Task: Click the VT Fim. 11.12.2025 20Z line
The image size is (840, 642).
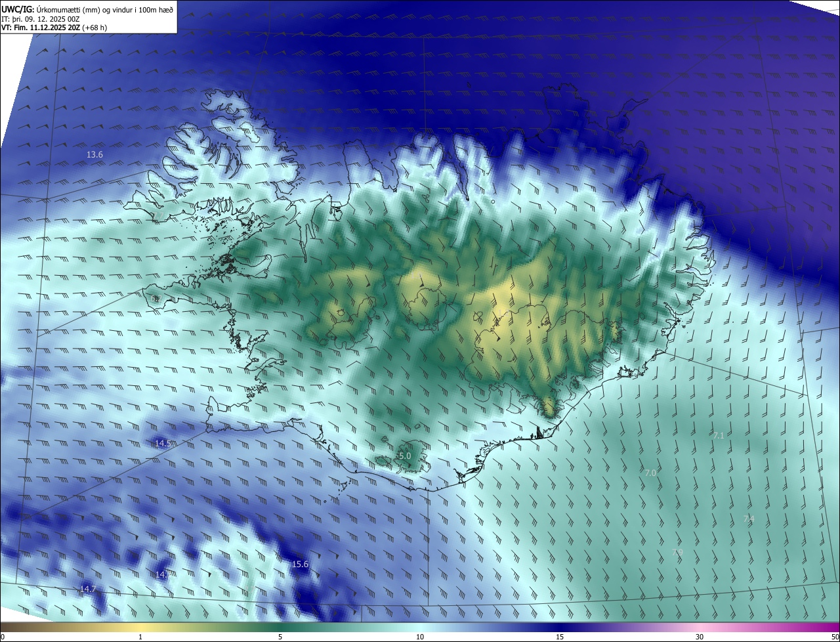Action: (x=54, y=28)
